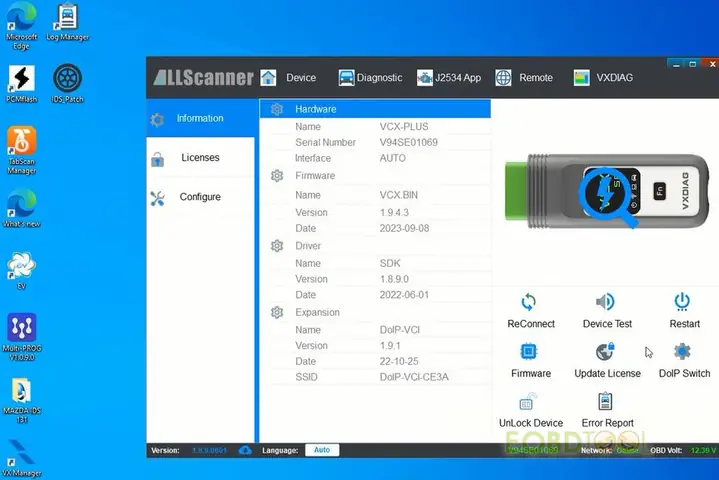The height and width of the screenshot is (480, 719).
Task: Run the Device Test
Action: [606, 302]
